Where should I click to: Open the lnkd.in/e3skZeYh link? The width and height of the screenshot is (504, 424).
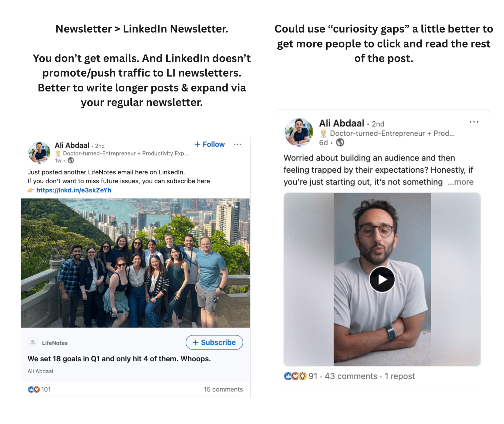pyautogui.click(x=74, y=190)
